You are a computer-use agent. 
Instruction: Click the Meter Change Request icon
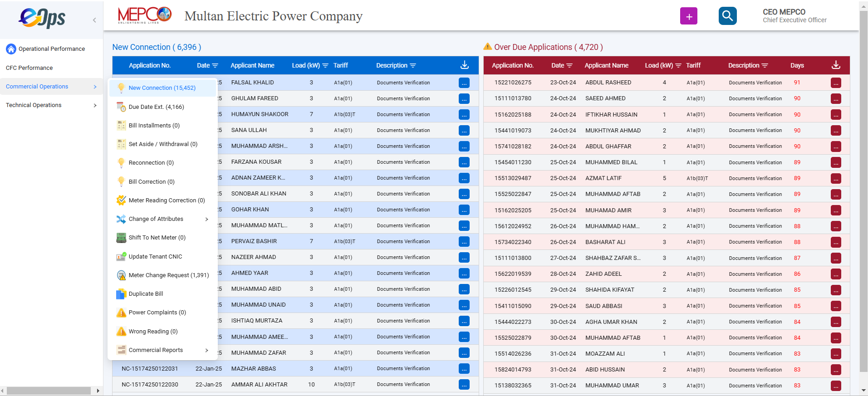pyautogui.click(x=121, y=275)
